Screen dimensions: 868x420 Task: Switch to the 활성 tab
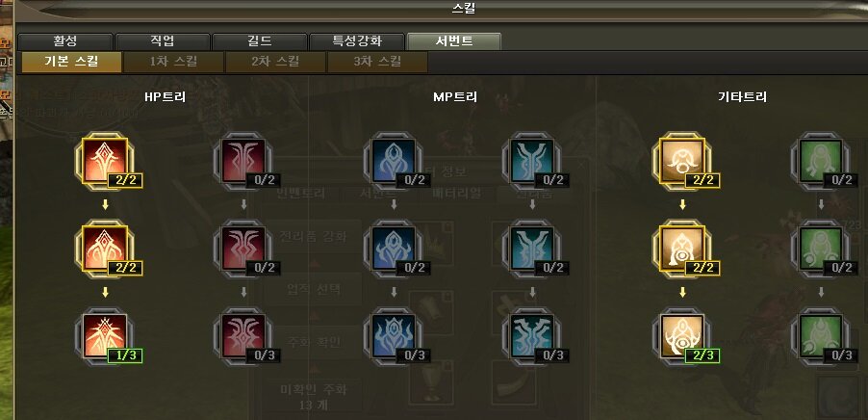point(65,41)
